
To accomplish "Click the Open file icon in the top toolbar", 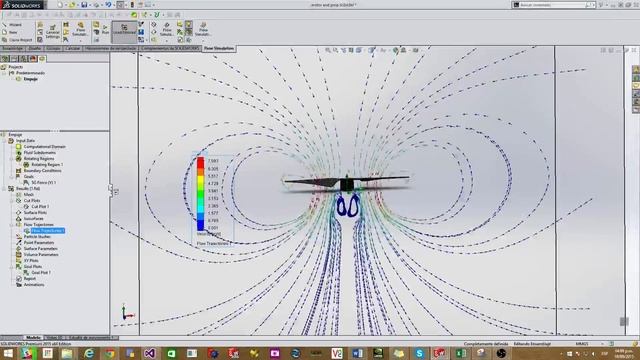I will coord(72,5).
